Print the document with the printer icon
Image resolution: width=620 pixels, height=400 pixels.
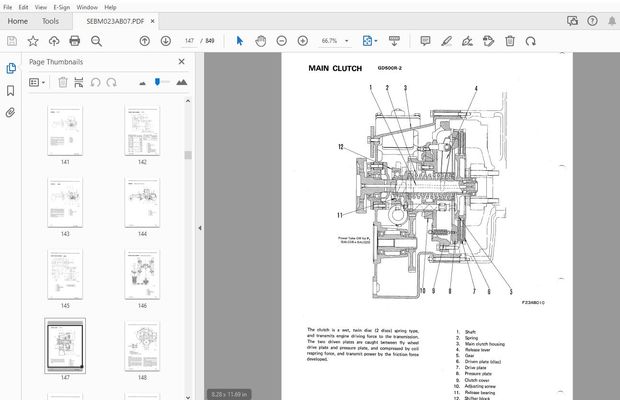(75, 41)
